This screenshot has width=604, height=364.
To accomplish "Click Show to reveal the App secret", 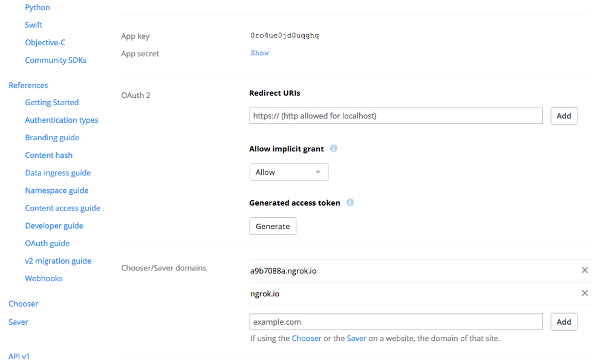I will coord(259,53).
